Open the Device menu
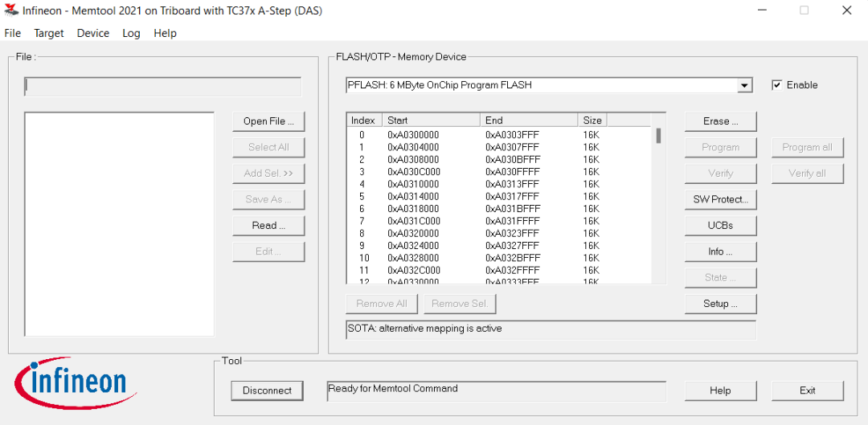This screenshot has height=425, width=868. click(x=93, y=33)
